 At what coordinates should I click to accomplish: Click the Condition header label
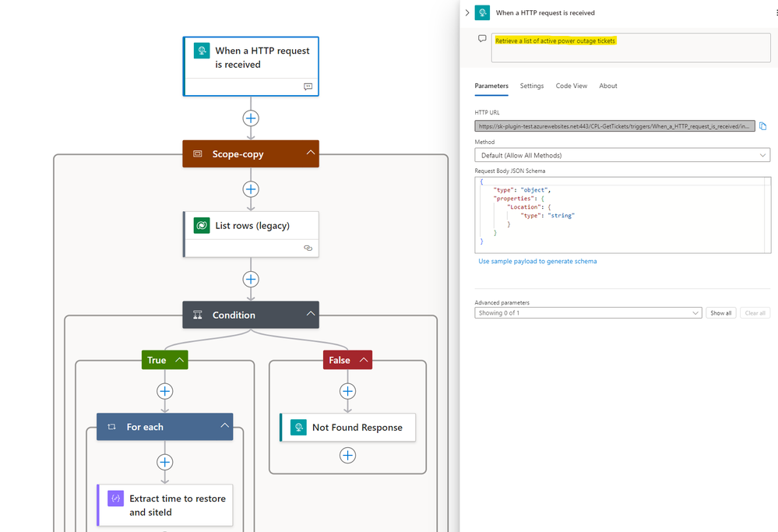(x=234, y=315)
